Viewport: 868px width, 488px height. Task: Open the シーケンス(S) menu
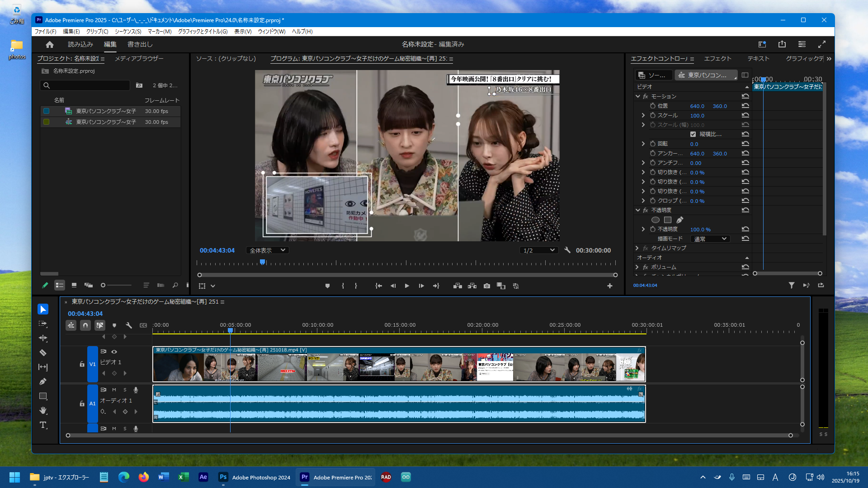click(128, 32)
